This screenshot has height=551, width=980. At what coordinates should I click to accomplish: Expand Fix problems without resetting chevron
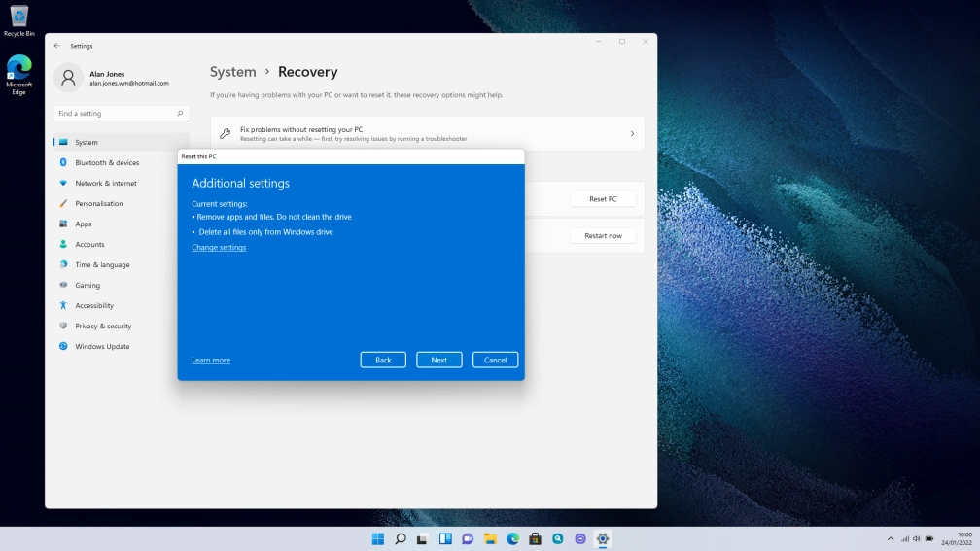coord(632,134)
